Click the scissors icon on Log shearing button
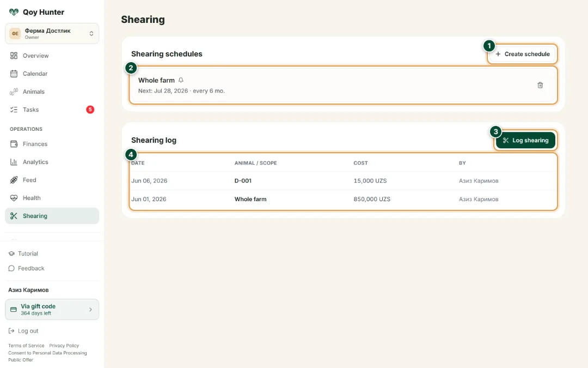 pyautogui.click(x=505, y=140)
